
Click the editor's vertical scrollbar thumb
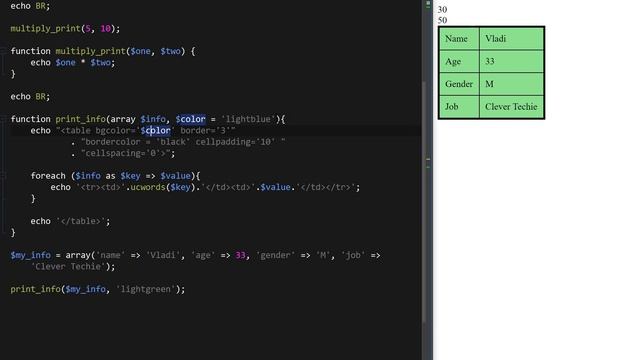[x=424, y=202]
